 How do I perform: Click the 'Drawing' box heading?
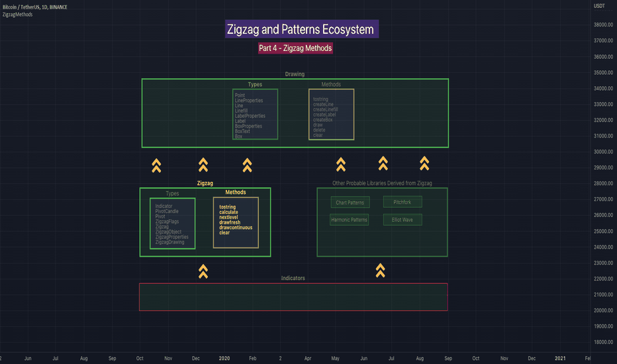click(295, 74)
